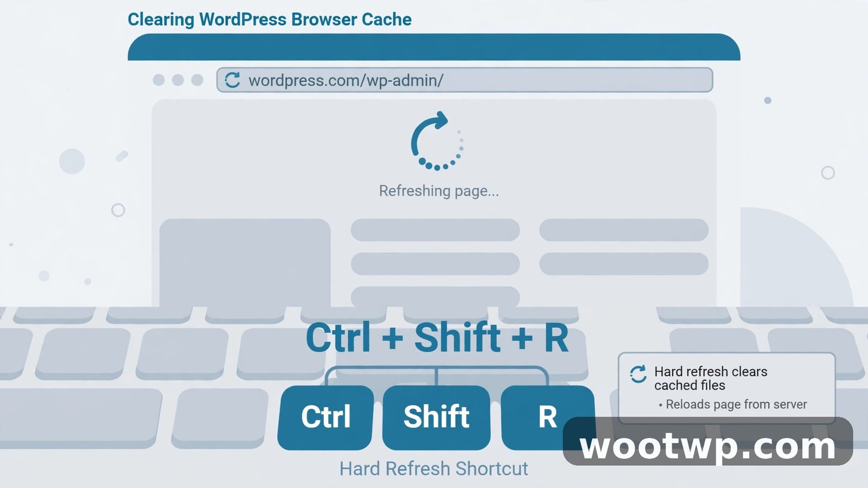
Task: Click the Ctrl key button
Action: click(325, 418)
